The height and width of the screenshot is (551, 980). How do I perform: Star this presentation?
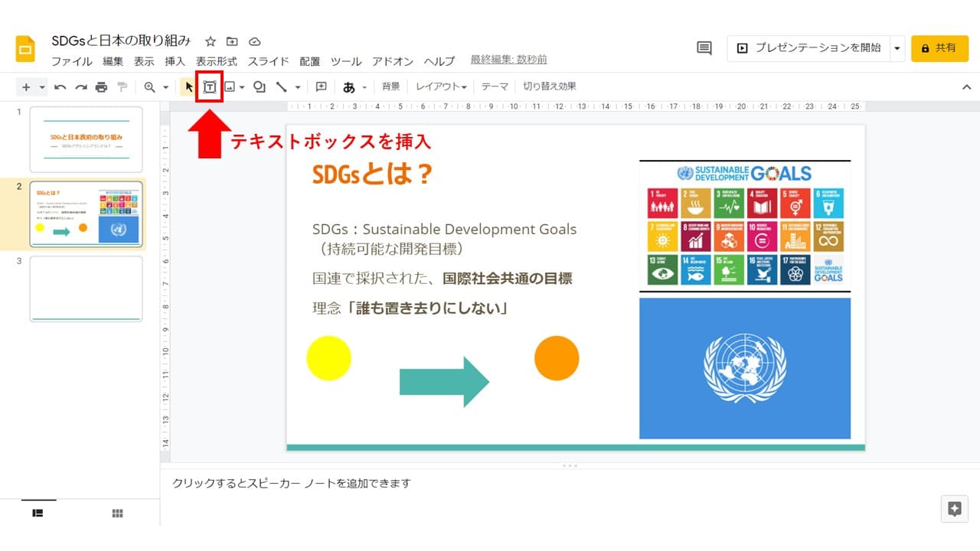[211, 41]
